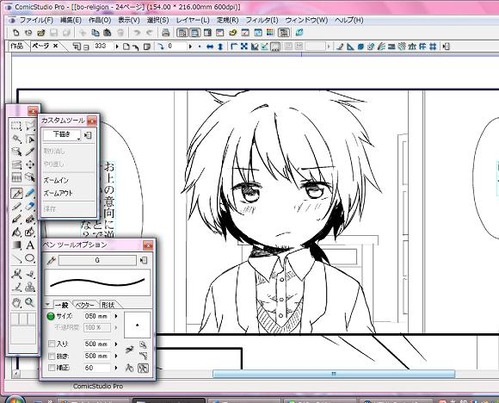Select the rectangular marquee selection tool

coord(17,126)
